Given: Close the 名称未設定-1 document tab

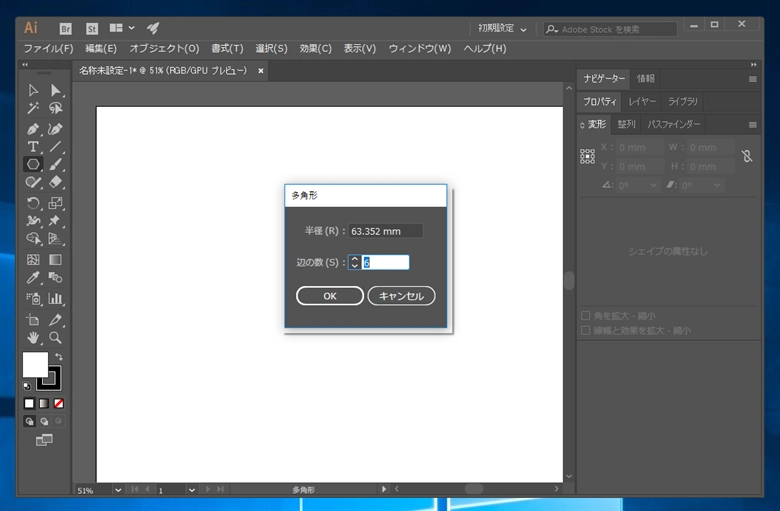Looking at the screenshot, I should 260,71.
